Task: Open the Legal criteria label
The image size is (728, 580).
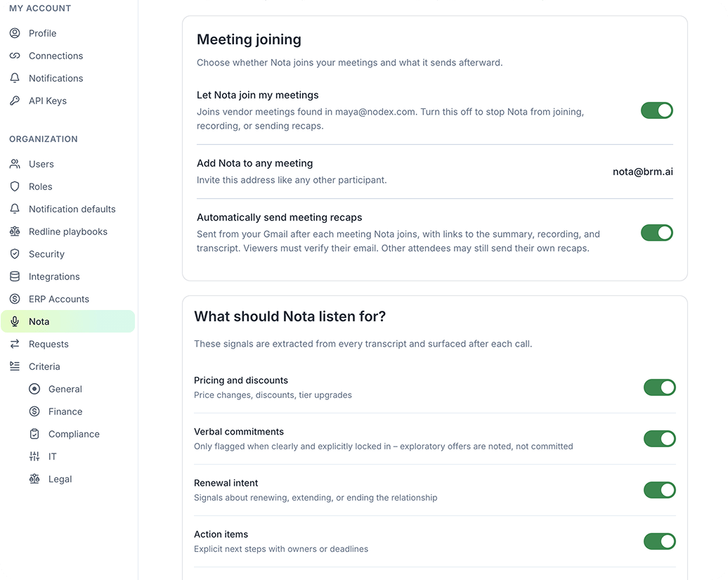Action: 60,479
